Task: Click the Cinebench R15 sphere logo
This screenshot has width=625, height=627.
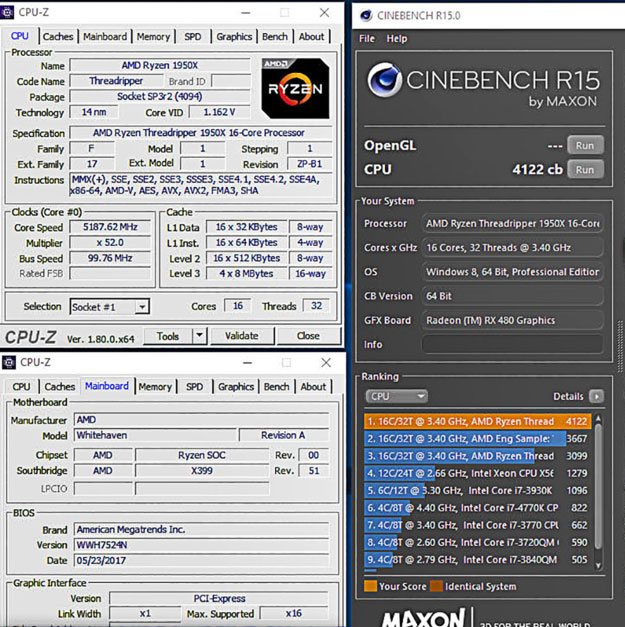Action: [x=384, y=80]
